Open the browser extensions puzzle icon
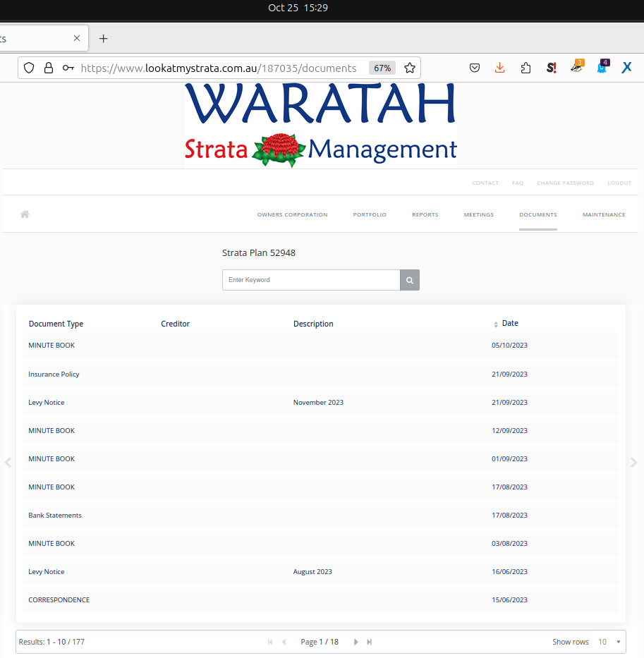 pyautogui.click(x=525, y=68)
